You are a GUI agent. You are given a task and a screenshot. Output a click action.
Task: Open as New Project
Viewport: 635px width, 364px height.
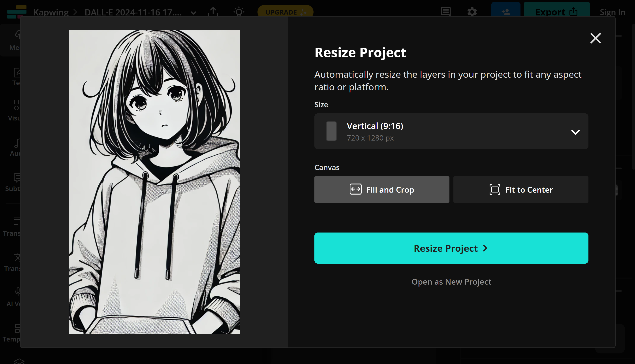[451, 281]
